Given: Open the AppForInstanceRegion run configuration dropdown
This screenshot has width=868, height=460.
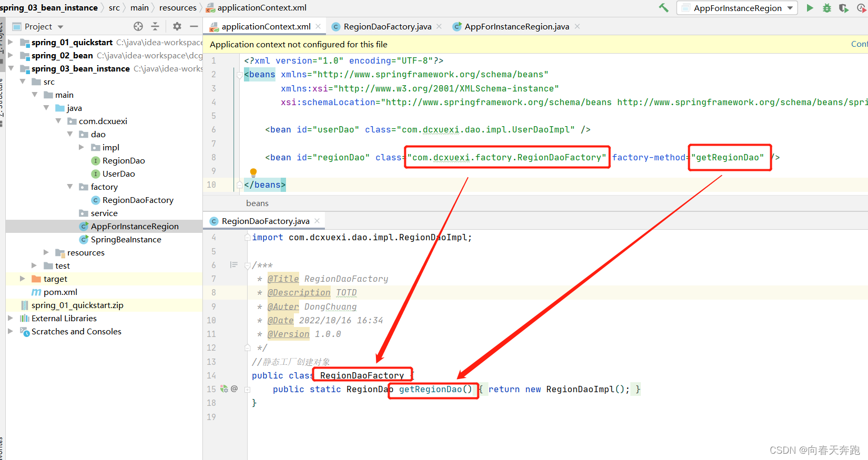Looking at the screenshot, I should click(x=737, y=8).
